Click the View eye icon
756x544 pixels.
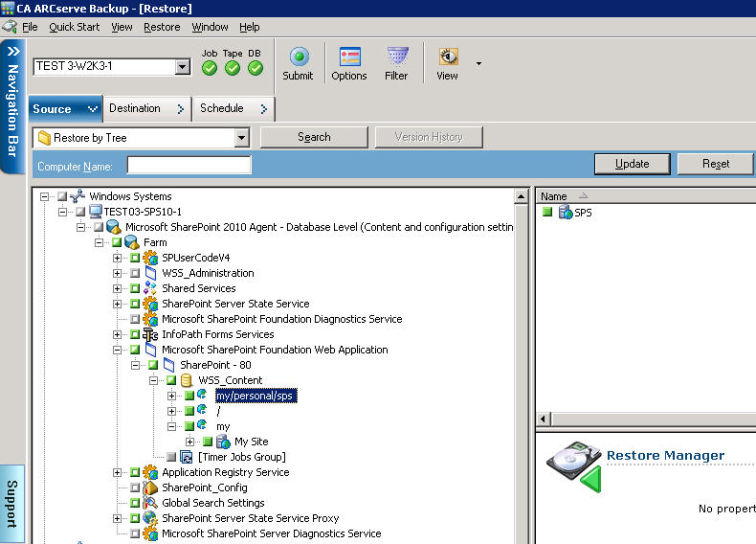pyautogui.click(x=447, y=57)
